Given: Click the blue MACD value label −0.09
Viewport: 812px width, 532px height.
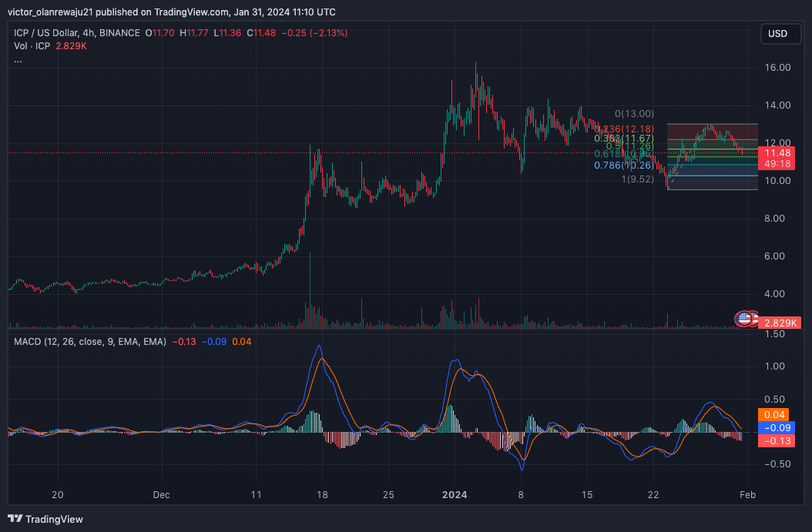Looking at the screenshot, I should [776, 427].
